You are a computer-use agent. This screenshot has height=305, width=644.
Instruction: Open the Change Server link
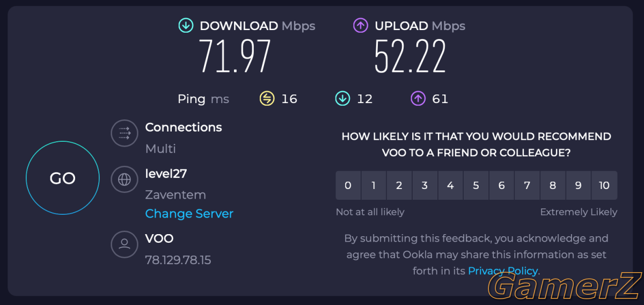coord(189,214)
